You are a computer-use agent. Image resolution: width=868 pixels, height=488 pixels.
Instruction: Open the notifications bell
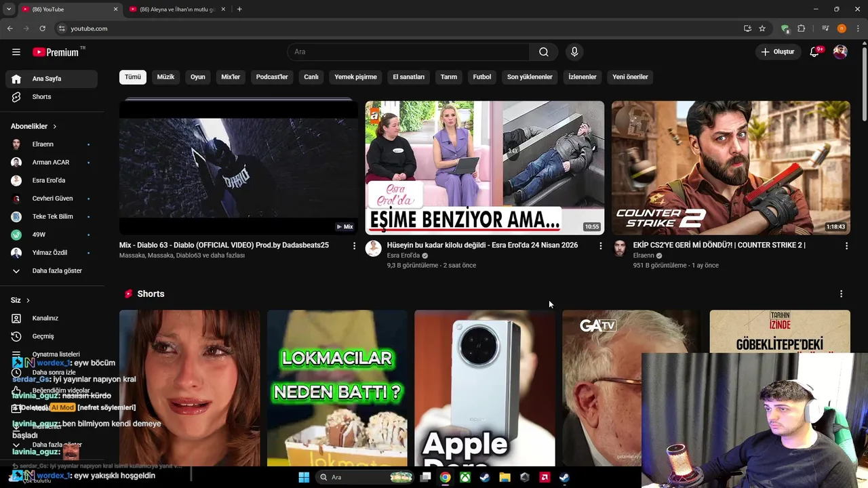click(x=815, y=52)
